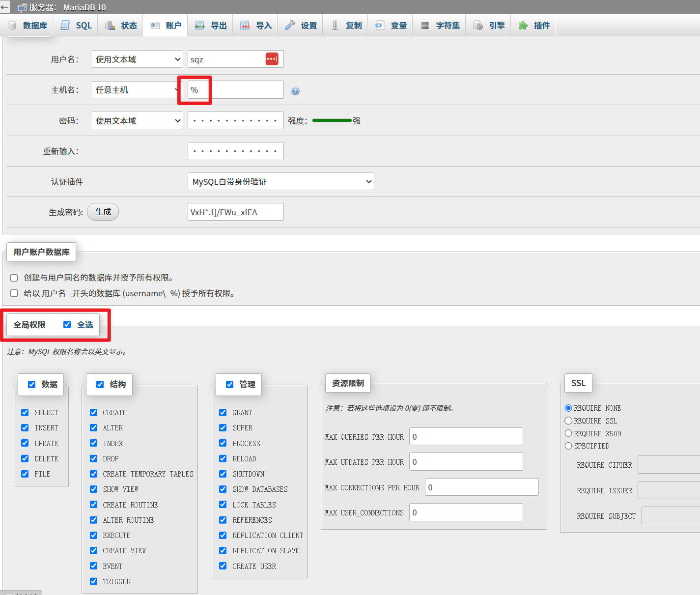Image resolution: width=700 pixels, height=595 pixels.
Task: Click the green password strength bar
Action: [332, 120]
